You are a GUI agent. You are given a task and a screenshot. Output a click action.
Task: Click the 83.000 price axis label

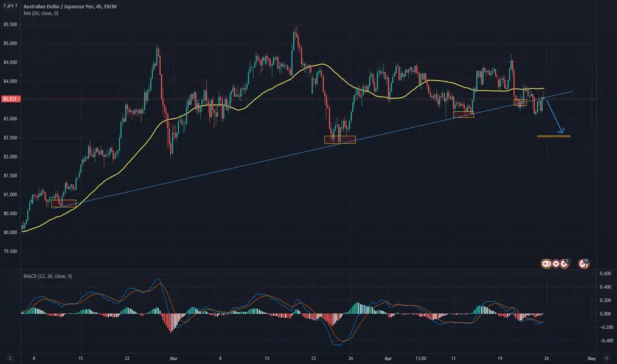point(10,119)
